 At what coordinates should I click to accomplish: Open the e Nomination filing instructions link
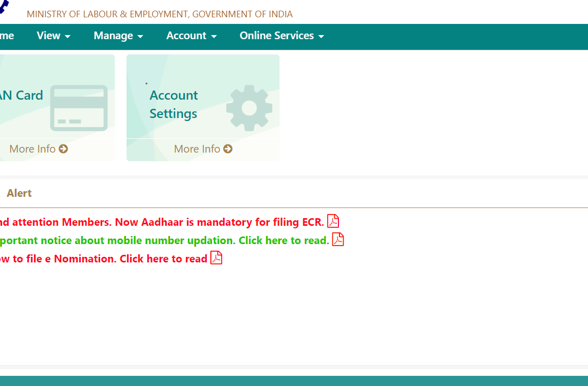tap(104, 259)
